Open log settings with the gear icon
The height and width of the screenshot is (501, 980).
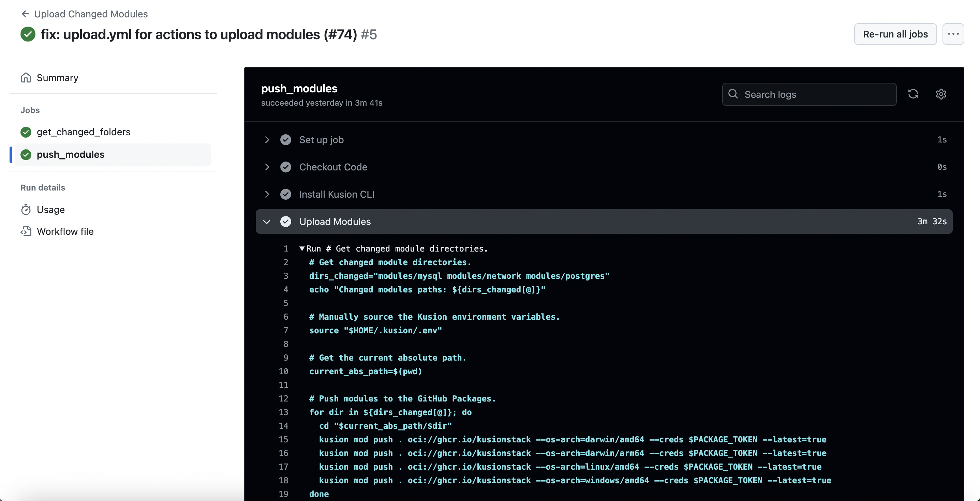(940, 94)
